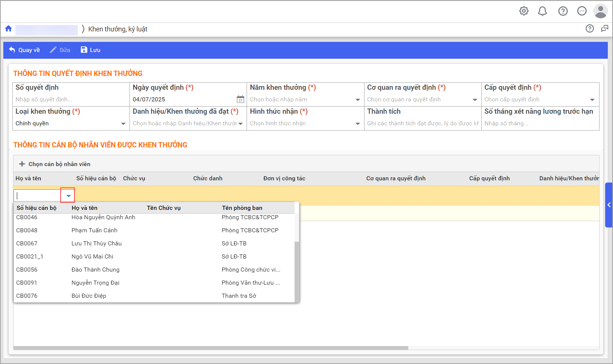The image size is (613, 364).
Task: Click Chọn cán bộ nhân viên
Action: (55, 164)
